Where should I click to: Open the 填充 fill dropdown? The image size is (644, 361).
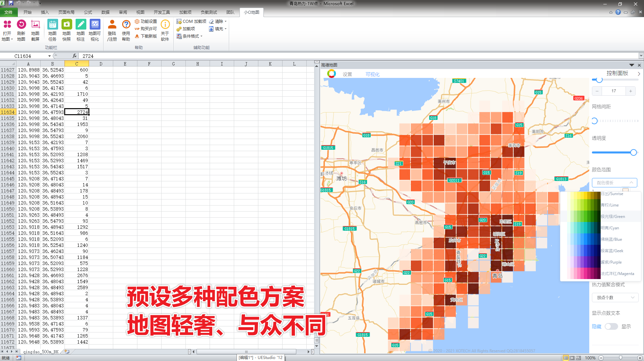(x=218, y=29)
